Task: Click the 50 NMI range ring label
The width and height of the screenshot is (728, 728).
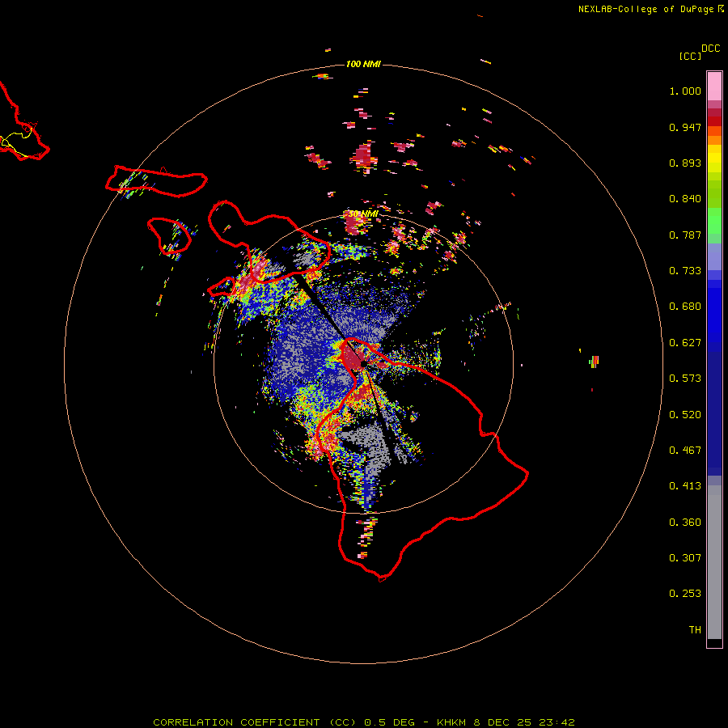Action: [363, 214]
